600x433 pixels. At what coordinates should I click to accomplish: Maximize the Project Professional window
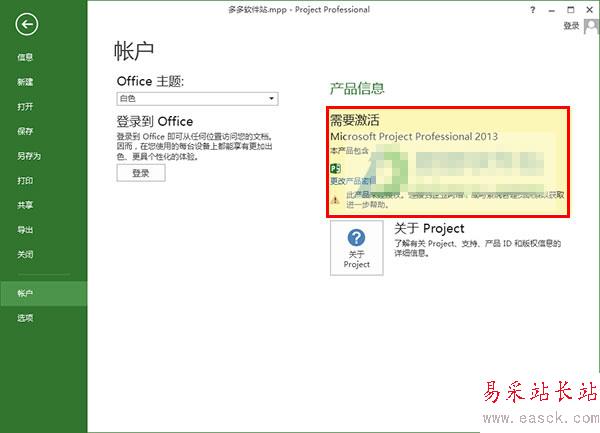click(571, 10)
